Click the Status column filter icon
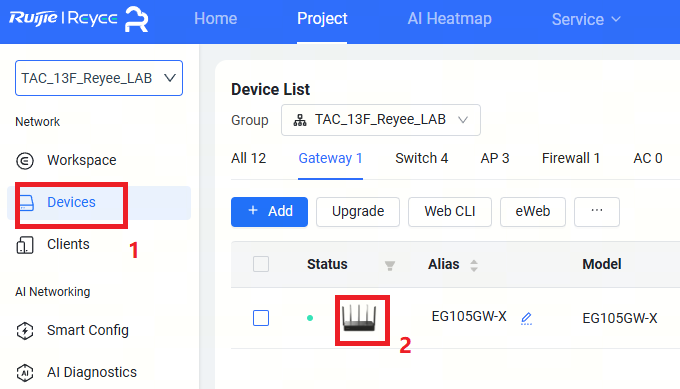680x389 pixels. [389, 265]
